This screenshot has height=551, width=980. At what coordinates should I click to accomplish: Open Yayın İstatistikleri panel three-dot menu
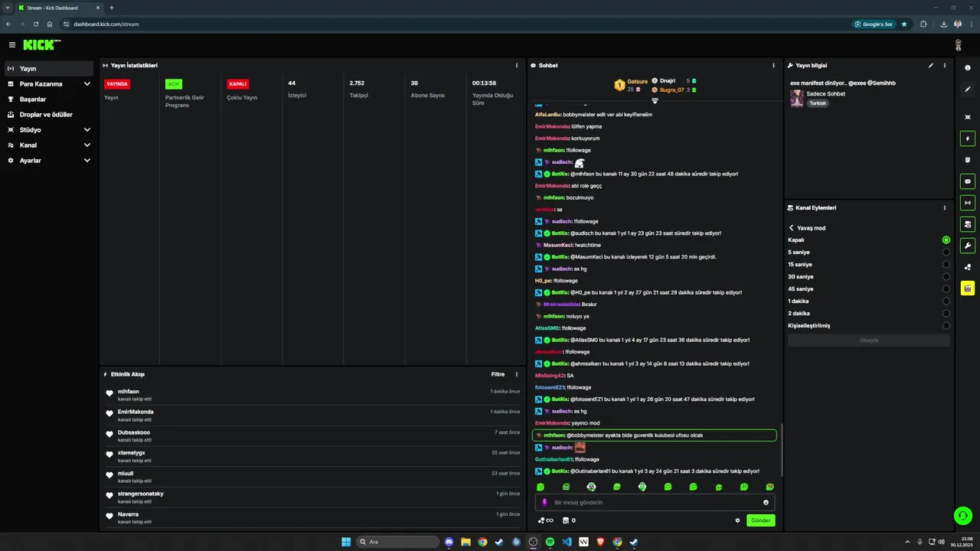[x=517, y=66]
